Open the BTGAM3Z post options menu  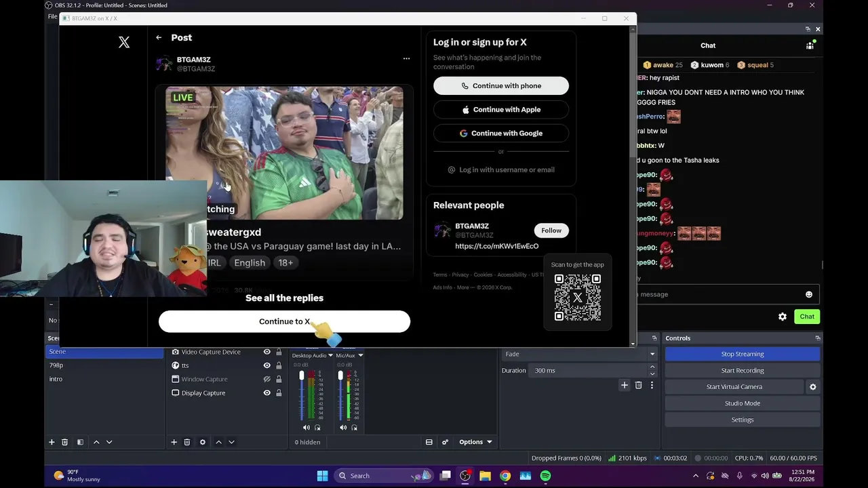click(x=406, y=58)
